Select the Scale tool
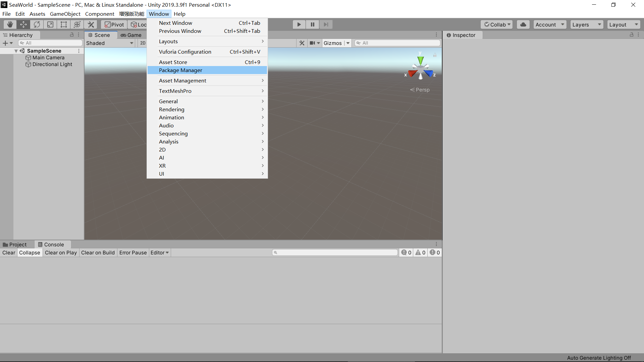The height and width of the screenshot is (362, 644). [x=50, y=24]
